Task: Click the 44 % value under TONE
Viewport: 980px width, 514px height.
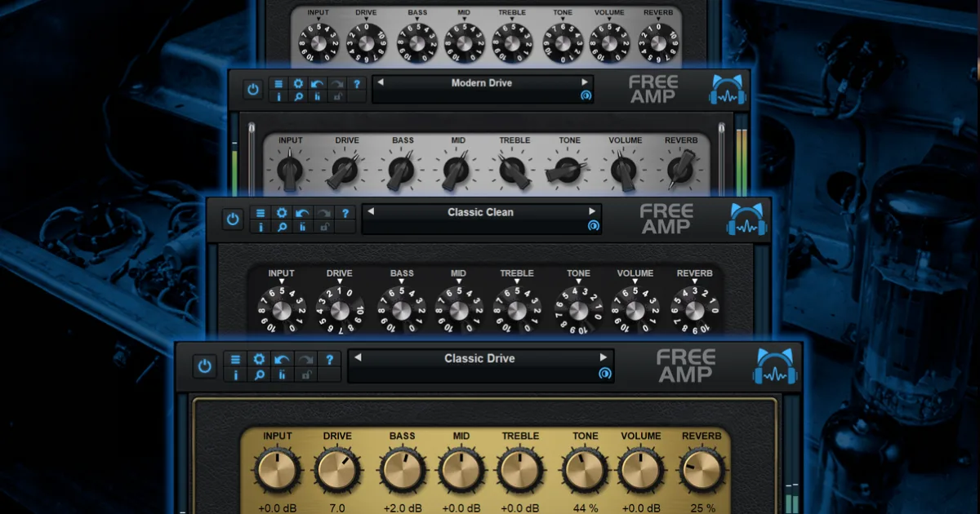Action: pyautogui.click(x=585, y=507)
